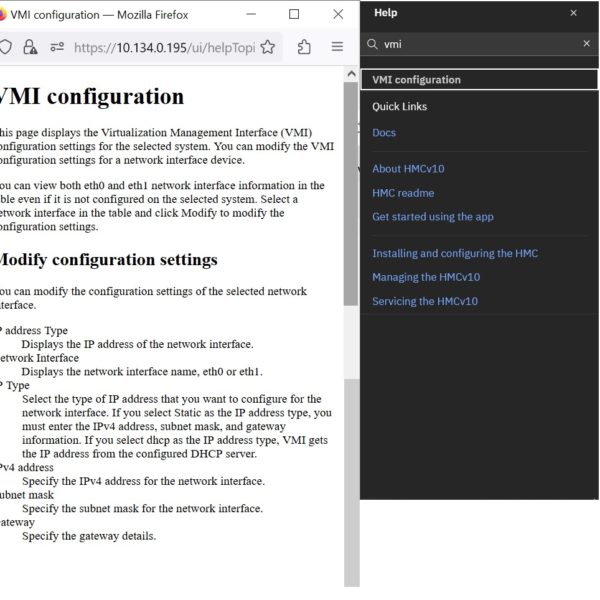Click into the Help search field containing vmi
This screenshot has height=600, width=600.
pyautogui.click(x=480, y=44)
